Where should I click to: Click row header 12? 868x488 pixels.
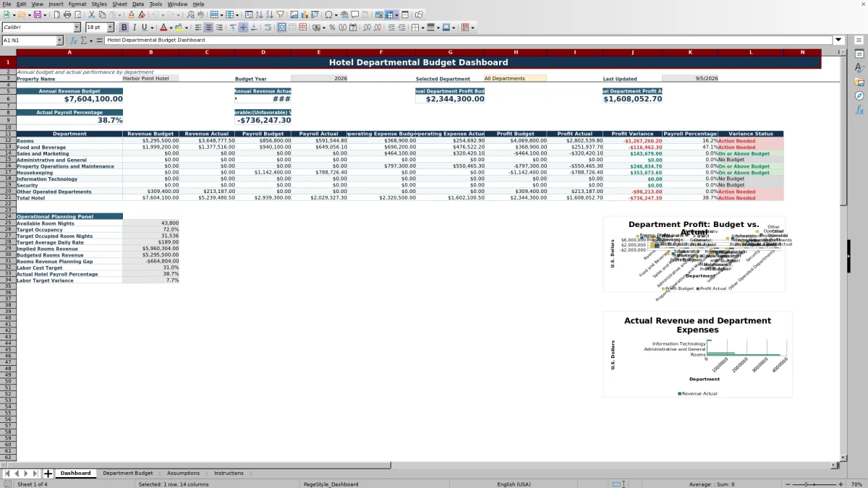tap(7, 141)
